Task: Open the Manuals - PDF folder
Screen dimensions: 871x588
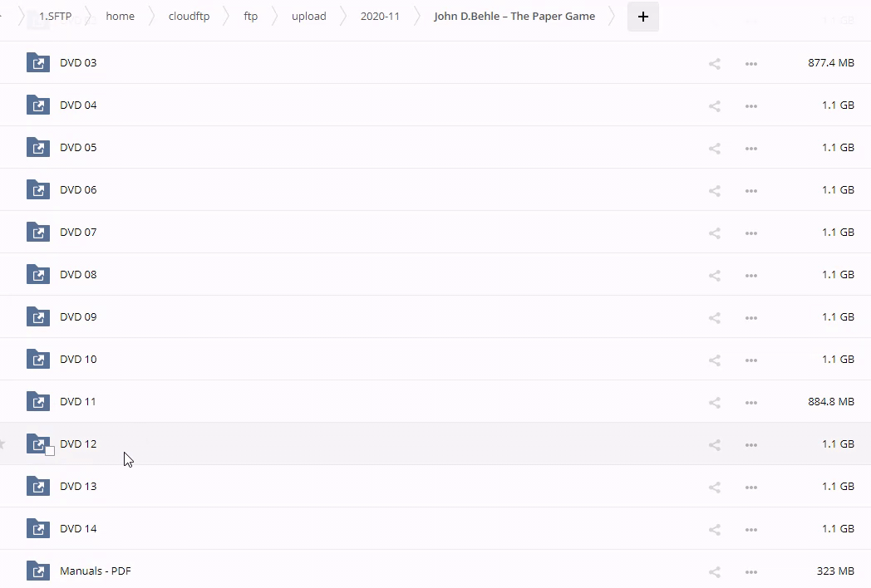Action: coord(96,571)
